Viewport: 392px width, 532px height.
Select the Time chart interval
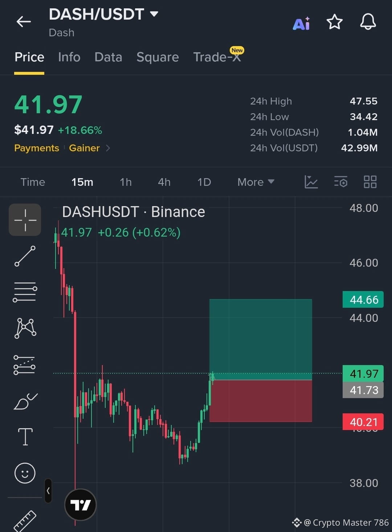tap(33, 182)
